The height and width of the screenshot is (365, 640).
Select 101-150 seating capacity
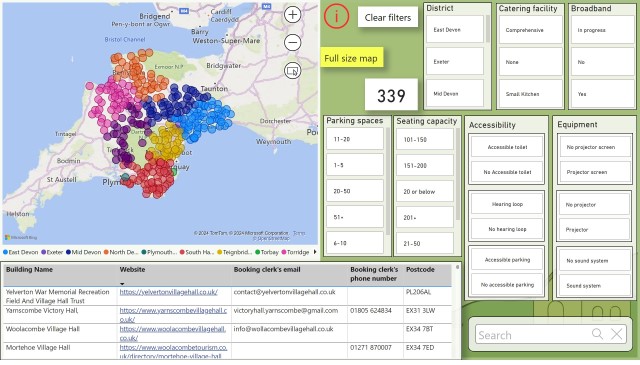(425, 140)
